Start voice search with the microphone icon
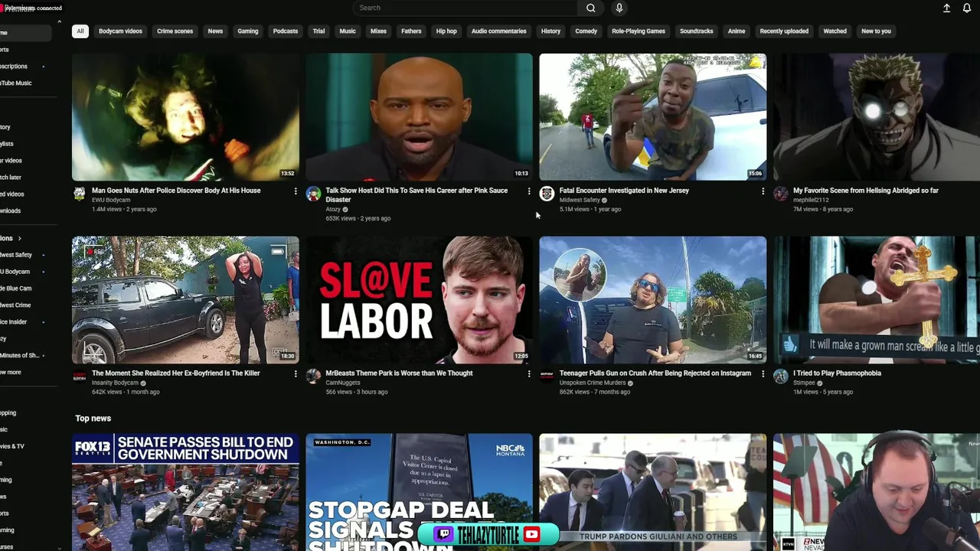980x551 pixels. (619, 8)
